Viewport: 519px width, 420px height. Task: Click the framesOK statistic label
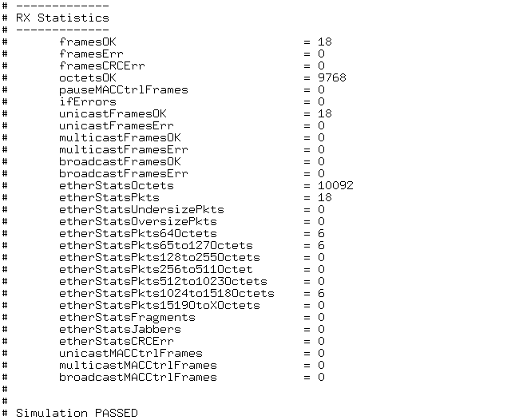click(88, 42)
